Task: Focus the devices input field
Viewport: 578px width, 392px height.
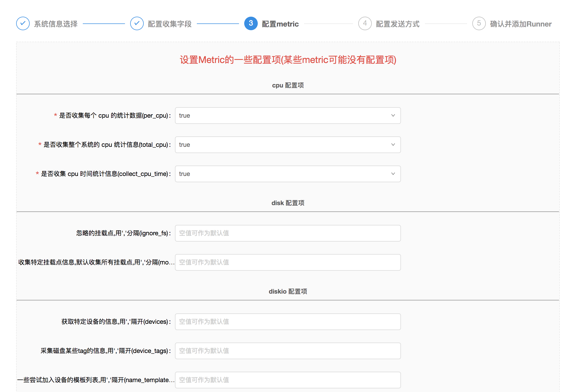Action: 288,322
